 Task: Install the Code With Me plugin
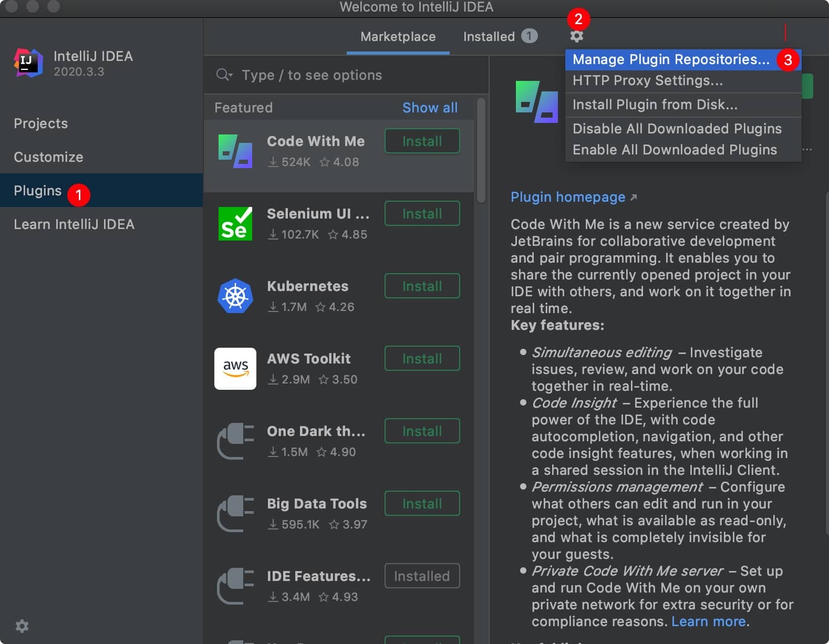422,141
